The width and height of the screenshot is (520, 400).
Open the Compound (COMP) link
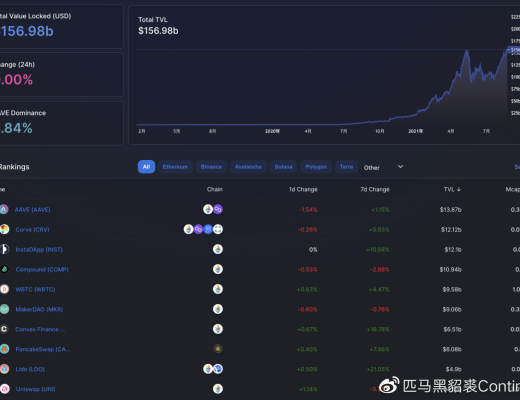pyautogui.click(x=42, y=269)
